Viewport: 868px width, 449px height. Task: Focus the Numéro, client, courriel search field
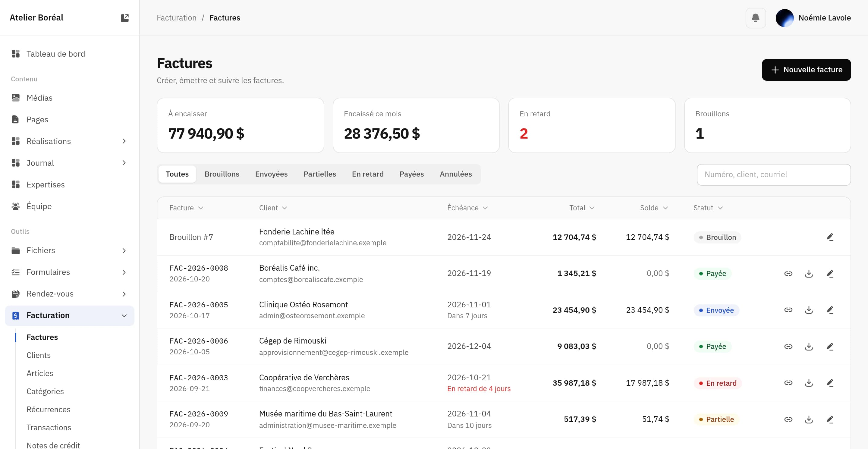774,174
